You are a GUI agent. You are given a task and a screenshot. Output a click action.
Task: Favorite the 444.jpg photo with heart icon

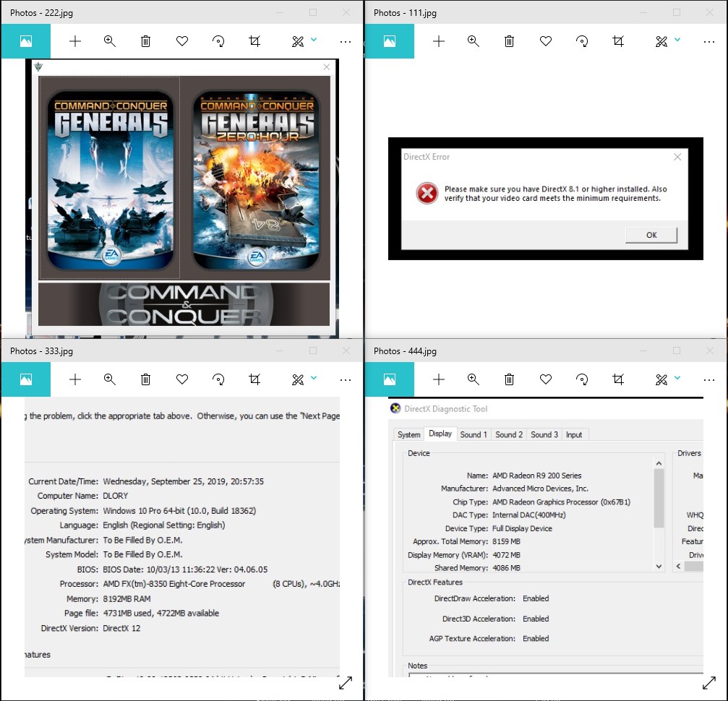point(546,379)
